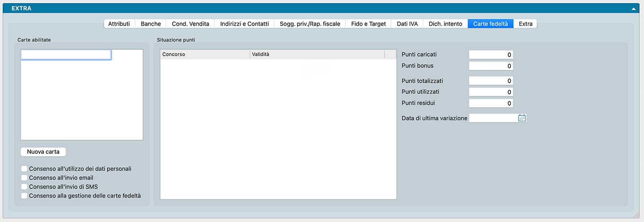The image size is (644, 222).
Task: Open the Dati IVA tab
Action: pyautogui.click(x=407, y=24)
